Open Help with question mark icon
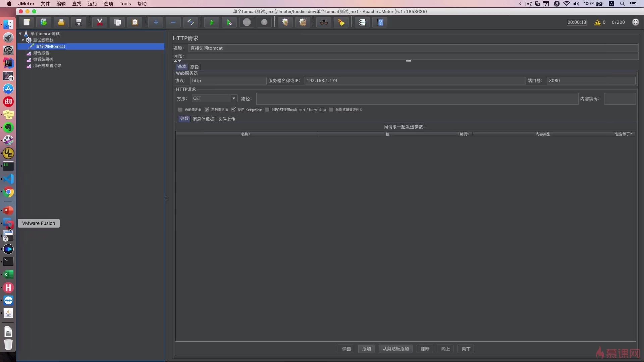 [x=380, y=22]
